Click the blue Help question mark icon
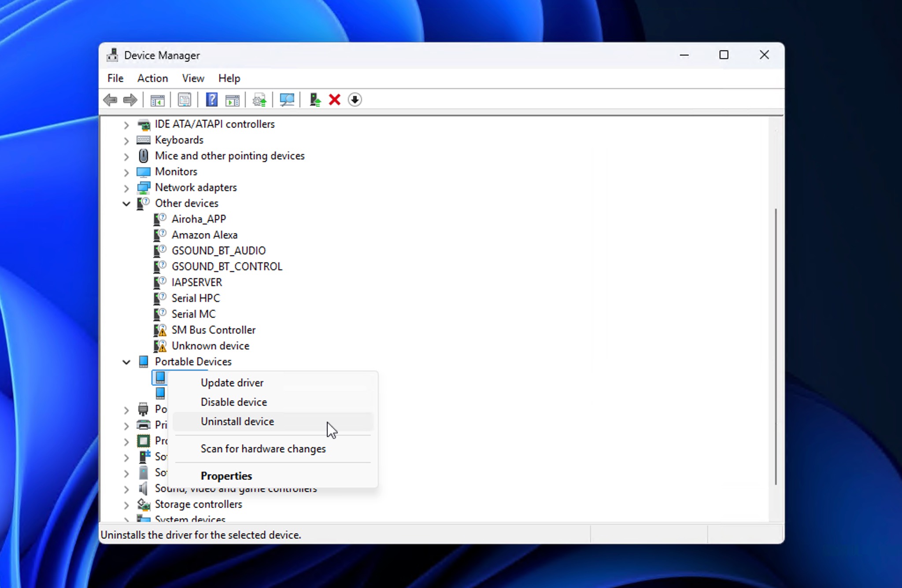The height and width of the screenshot is (588, 902). click(212, 100)
